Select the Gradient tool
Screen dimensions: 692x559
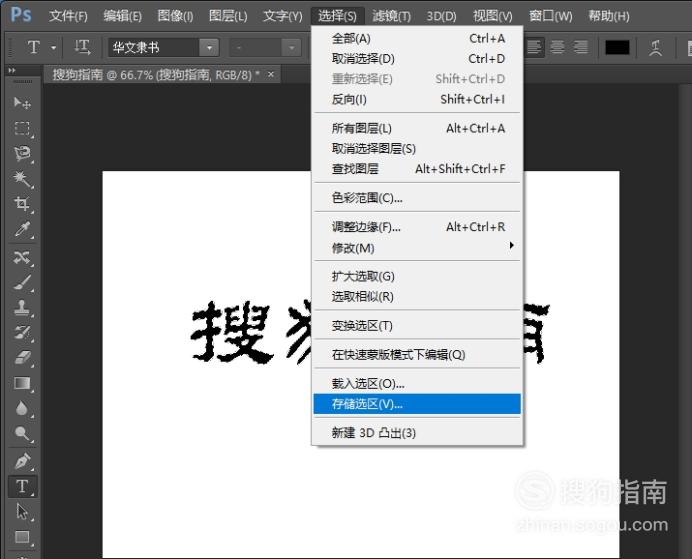[x=22, y=383]
